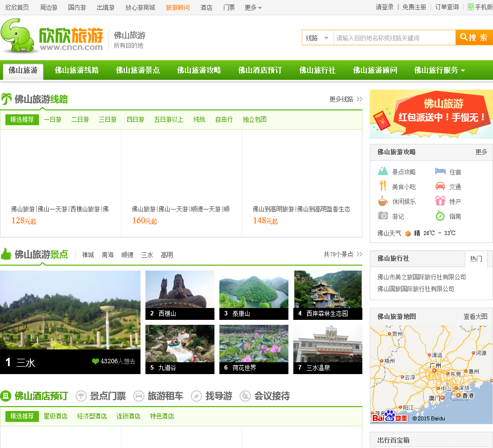Click the 找导游 guide compass icon
The image size is (493, 448).
click(197, 396)
